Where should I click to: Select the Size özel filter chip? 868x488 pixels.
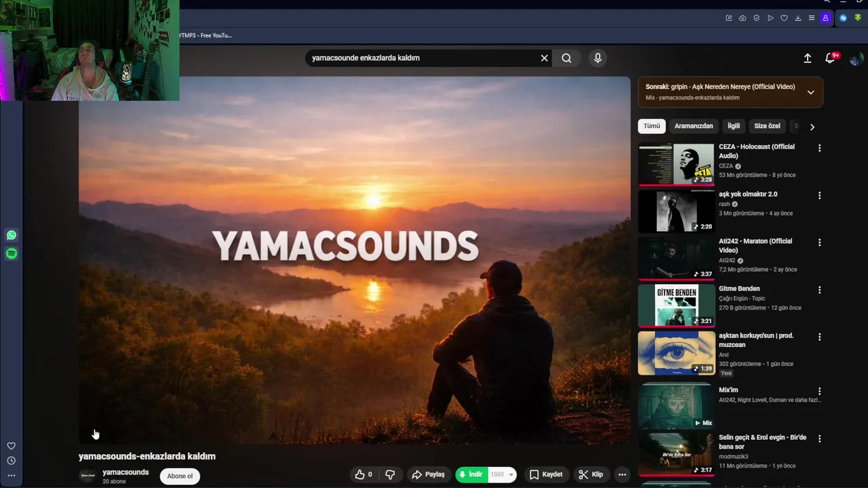767,126
